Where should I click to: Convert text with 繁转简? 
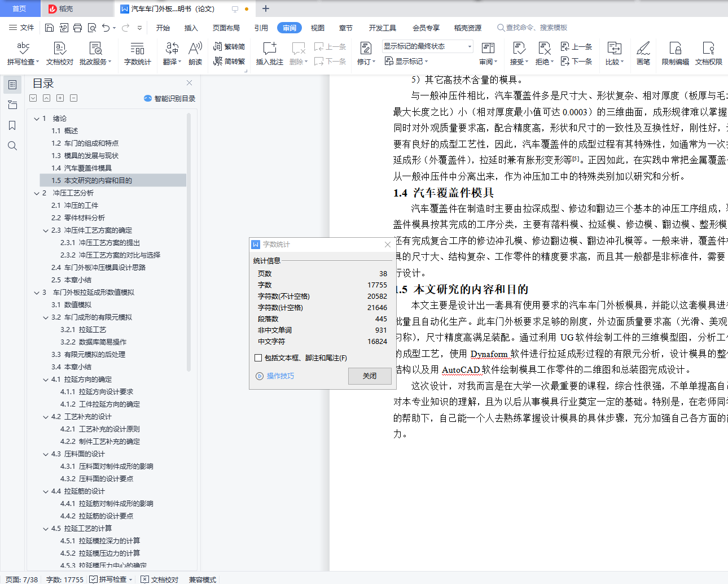229,47
